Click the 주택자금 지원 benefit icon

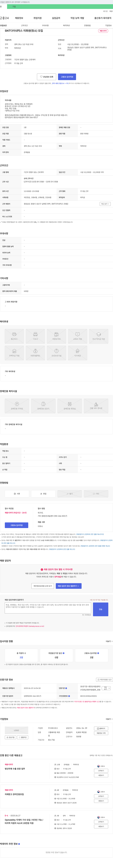click(x=14, y=353)
